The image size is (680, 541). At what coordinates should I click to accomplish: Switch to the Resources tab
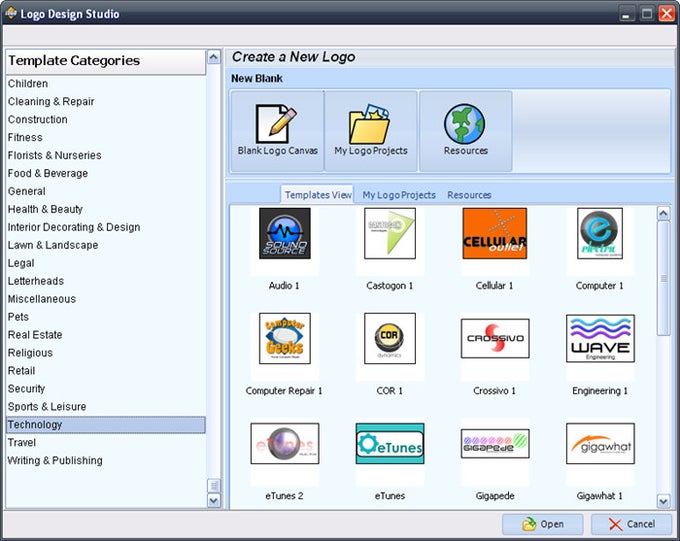(469, 195)
